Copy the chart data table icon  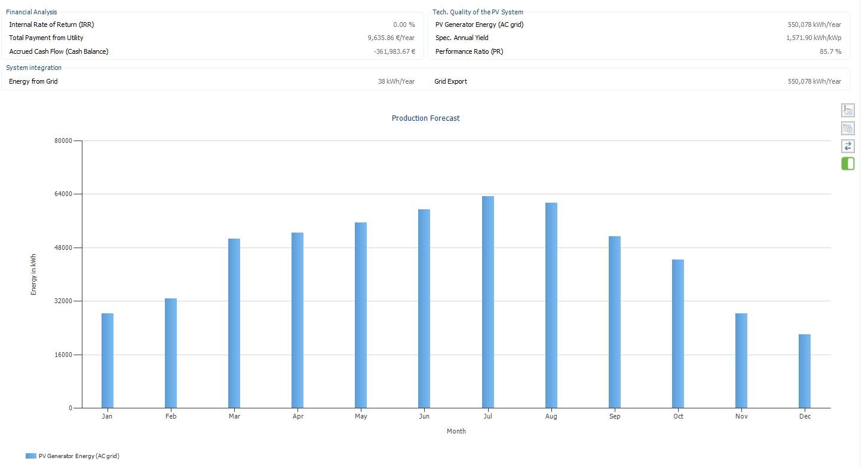[848, 128]
